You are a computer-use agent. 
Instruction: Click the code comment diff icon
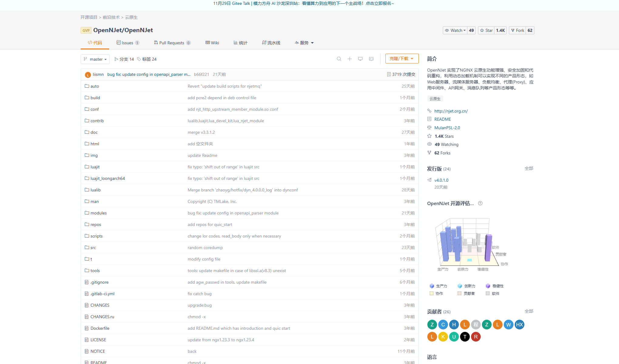tap(371, 59)
